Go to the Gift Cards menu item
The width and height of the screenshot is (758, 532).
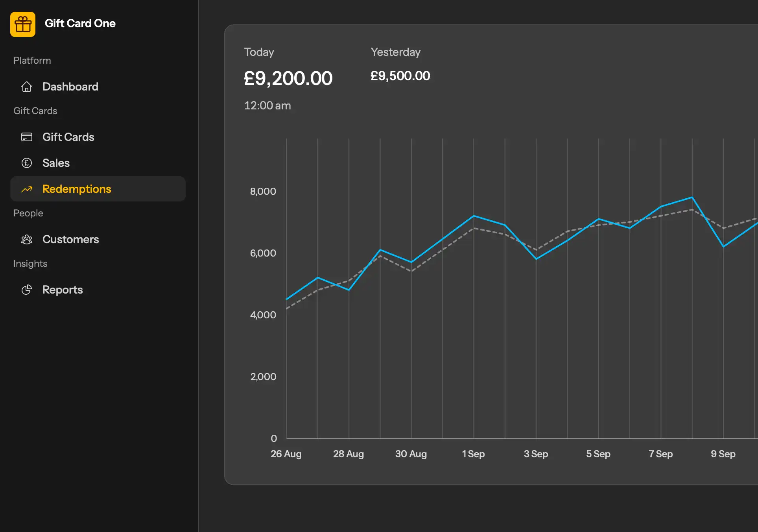tap(68, 137)
